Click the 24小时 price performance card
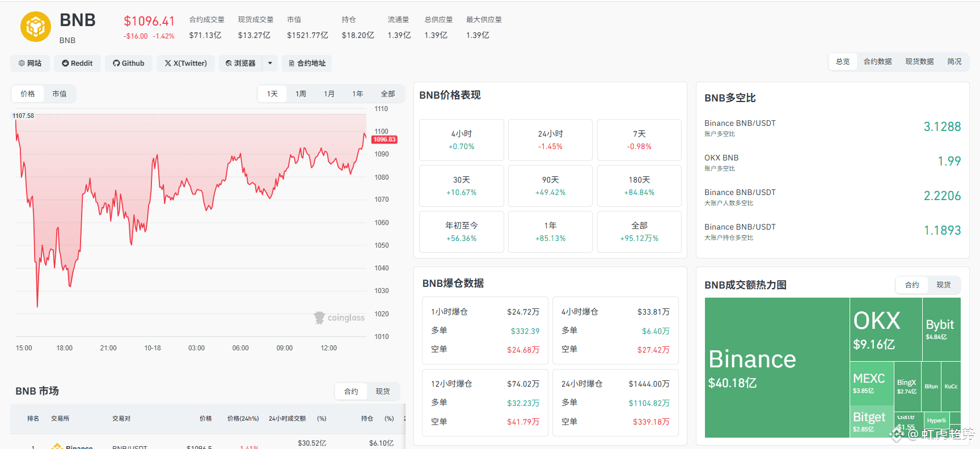980x449 pixels. coord(550,140)
